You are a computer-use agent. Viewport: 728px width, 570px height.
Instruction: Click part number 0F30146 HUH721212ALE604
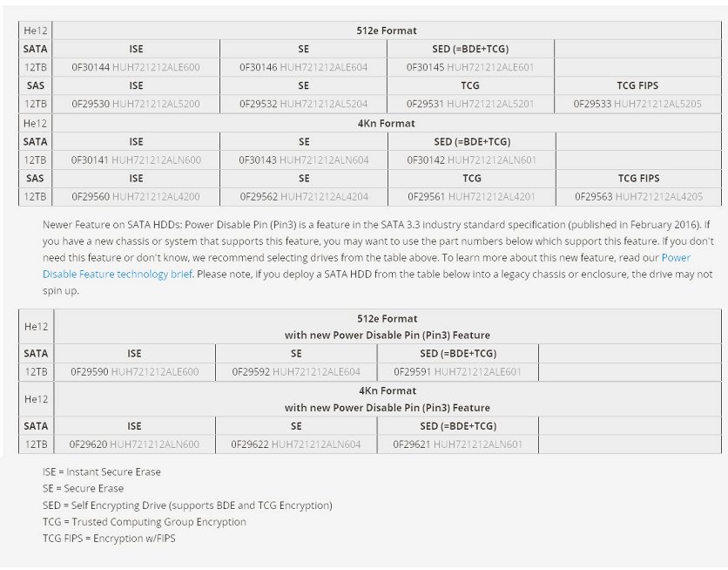[303, 67]
